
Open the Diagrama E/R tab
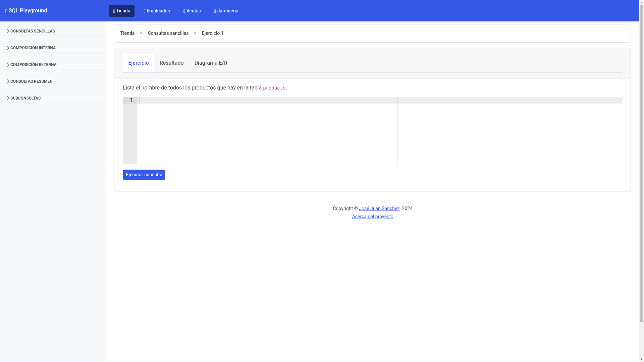211,63
